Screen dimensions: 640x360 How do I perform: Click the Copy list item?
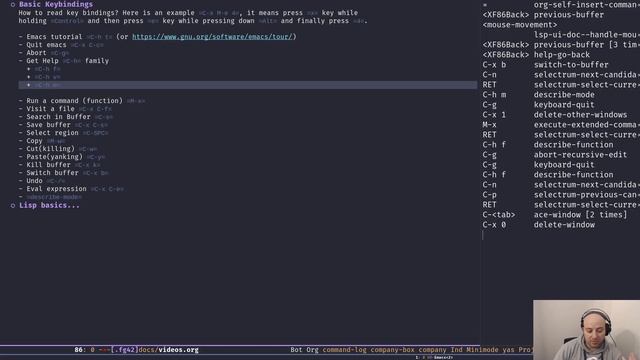42,141
